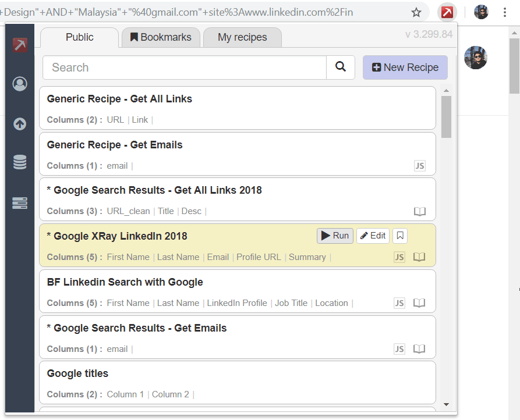Click the Column 2 label in Google titles
Image resolution: width=520 pixels, height=420 pixels.
click(171, 394)
